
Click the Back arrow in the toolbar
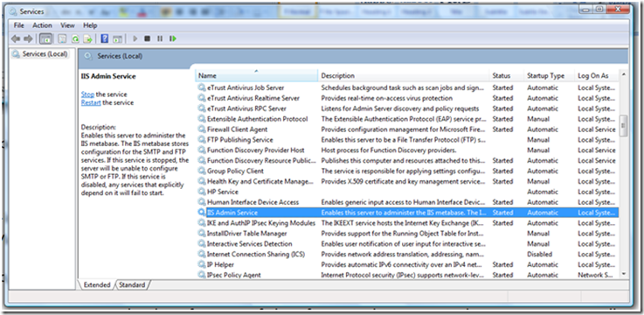coord(16,38)
